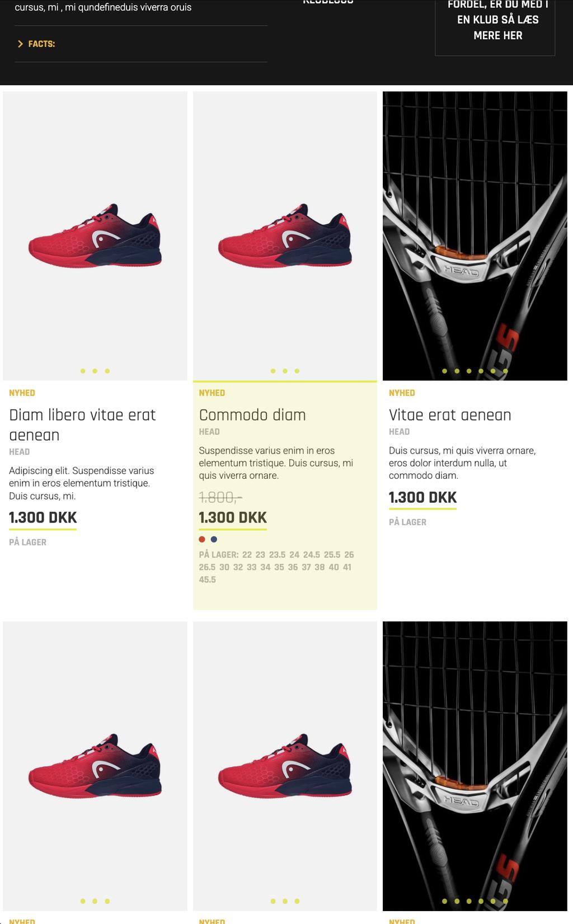Screen dimensions: 573x924
Task: Click the 1.300 DKK price of Vitae erat aenean
Action: point(423,498)
